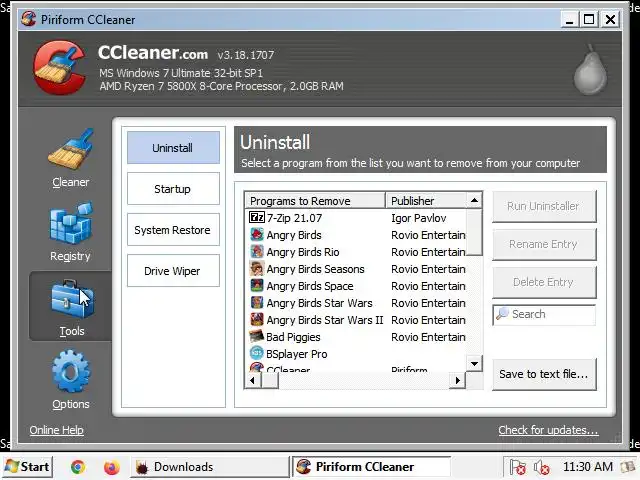Click the horizontal scroll right arrow

click(458, 380)
